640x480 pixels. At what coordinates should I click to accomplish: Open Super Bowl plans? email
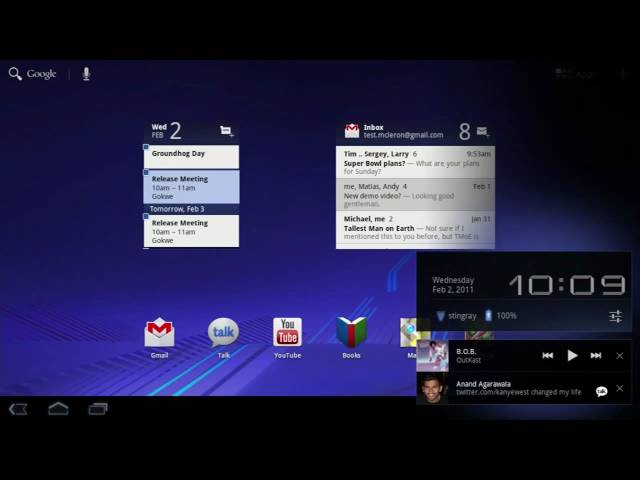point(415,162)
